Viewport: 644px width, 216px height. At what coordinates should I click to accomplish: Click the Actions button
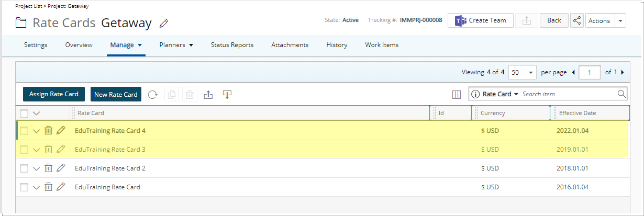[x=599, y=20]
